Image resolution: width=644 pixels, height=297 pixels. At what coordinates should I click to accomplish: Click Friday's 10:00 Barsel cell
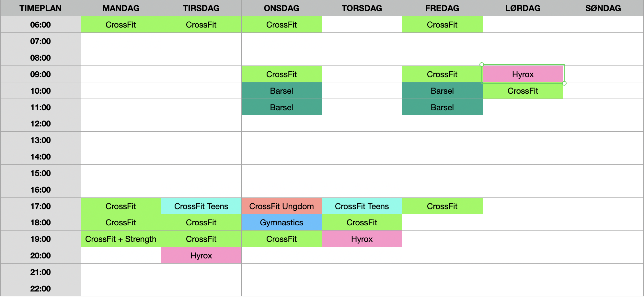coord(442,91)
